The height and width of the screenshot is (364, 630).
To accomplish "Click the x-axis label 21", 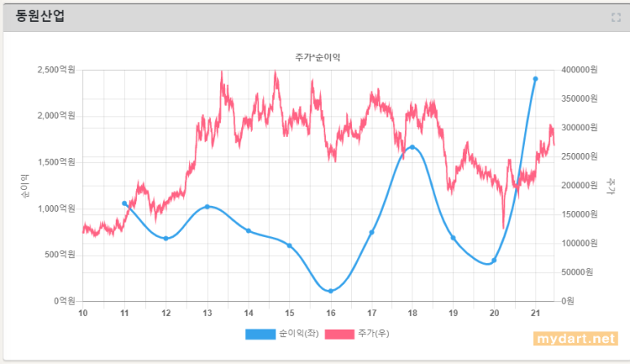I will tap(535, 313).
